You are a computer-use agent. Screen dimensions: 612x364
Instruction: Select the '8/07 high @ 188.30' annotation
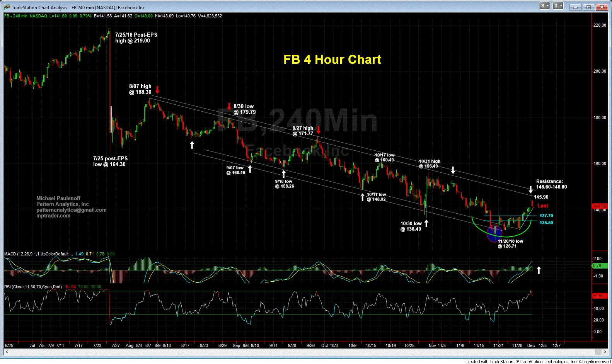tap(140, 89)
